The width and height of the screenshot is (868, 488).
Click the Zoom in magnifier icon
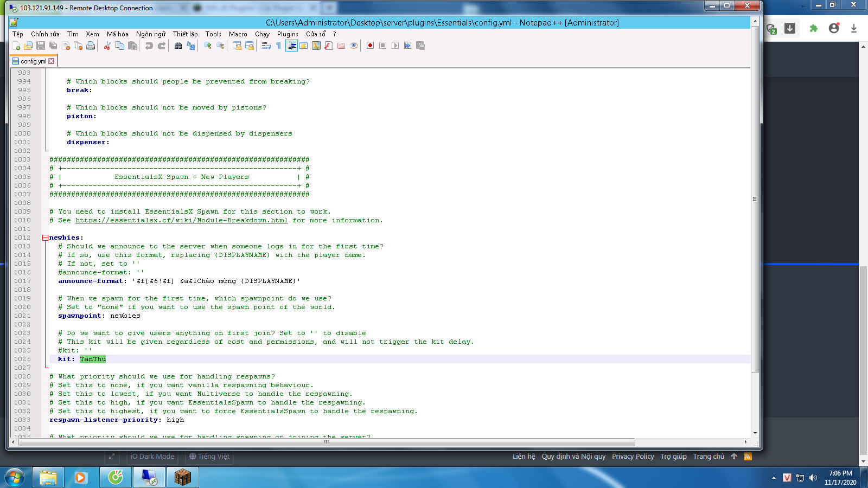[207, 46]
